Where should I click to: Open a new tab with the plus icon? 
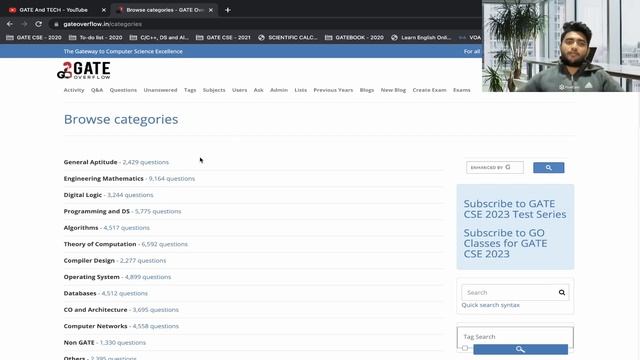click(228, 10)
